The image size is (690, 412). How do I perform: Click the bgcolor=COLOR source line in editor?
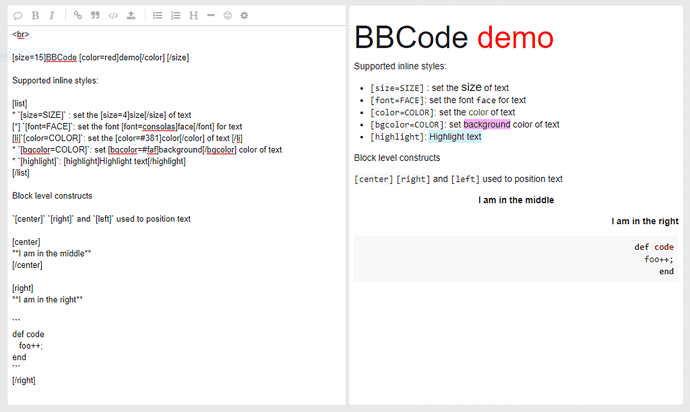(x=147, y=150)
